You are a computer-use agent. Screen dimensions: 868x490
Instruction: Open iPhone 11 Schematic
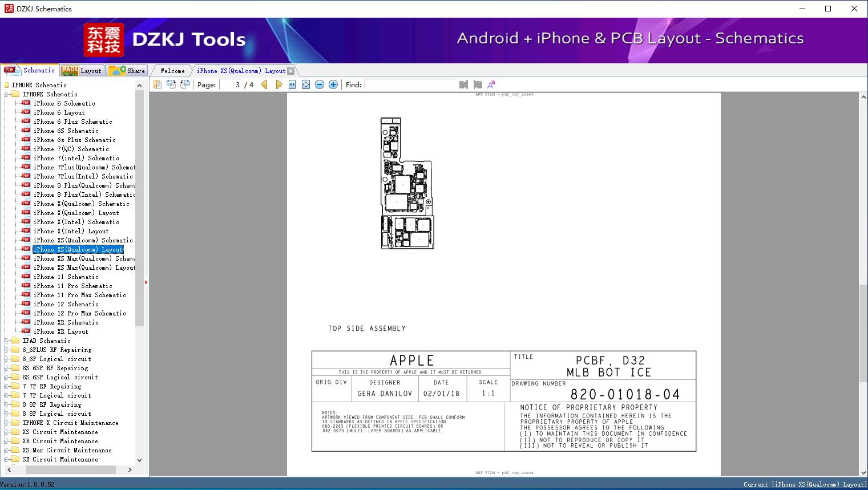(x=66, y=277)
